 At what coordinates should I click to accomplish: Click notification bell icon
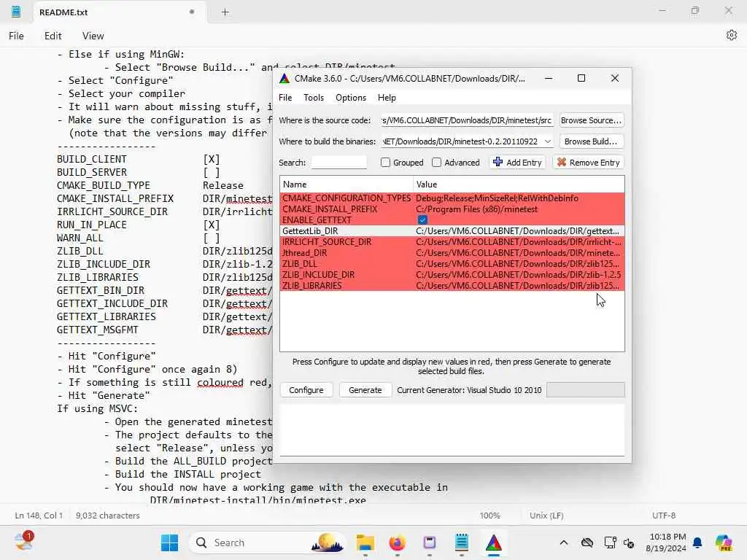point(697,542)
